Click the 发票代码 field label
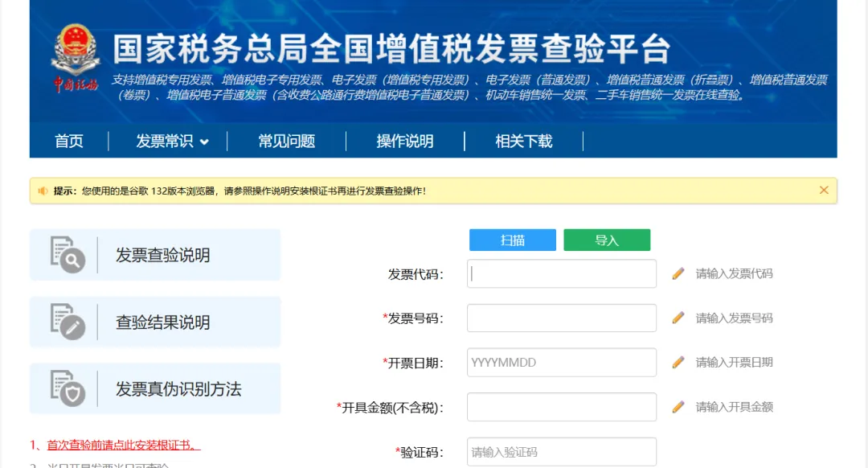The image size is (868, 468). (x=416, y=274)
